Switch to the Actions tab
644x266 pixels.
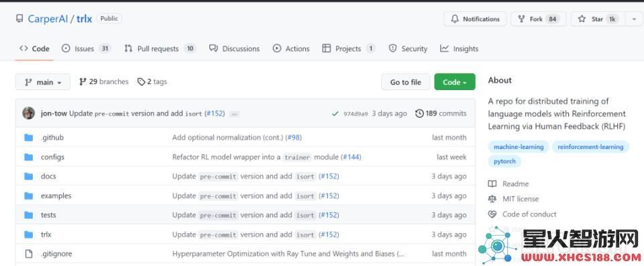290,48
